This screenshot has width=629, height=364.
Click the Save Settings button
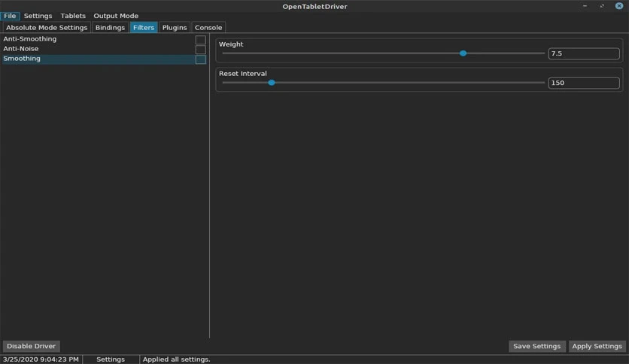[536, 346]
